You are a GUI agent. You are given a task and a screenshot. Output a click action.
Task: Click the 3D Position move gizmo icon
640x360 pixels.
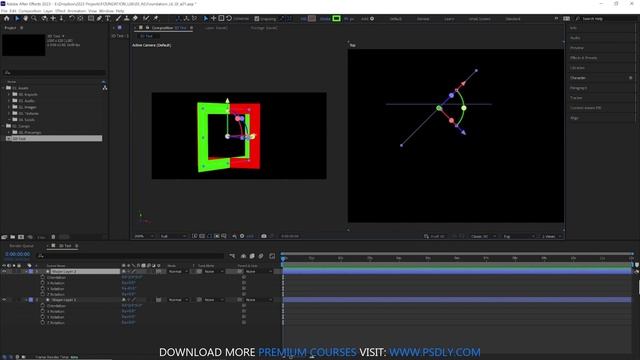213,18
